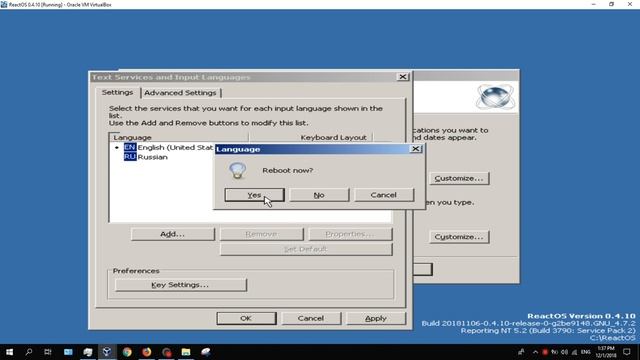The image size is (640, 360).
Task: Click No in the Reboot now dialog
Action: coord(319,195)
